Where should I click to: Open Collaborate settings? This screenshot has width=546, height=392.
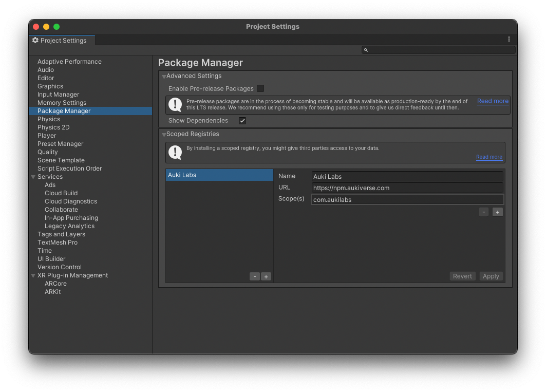pyautogui.click(x=61, y=210)
